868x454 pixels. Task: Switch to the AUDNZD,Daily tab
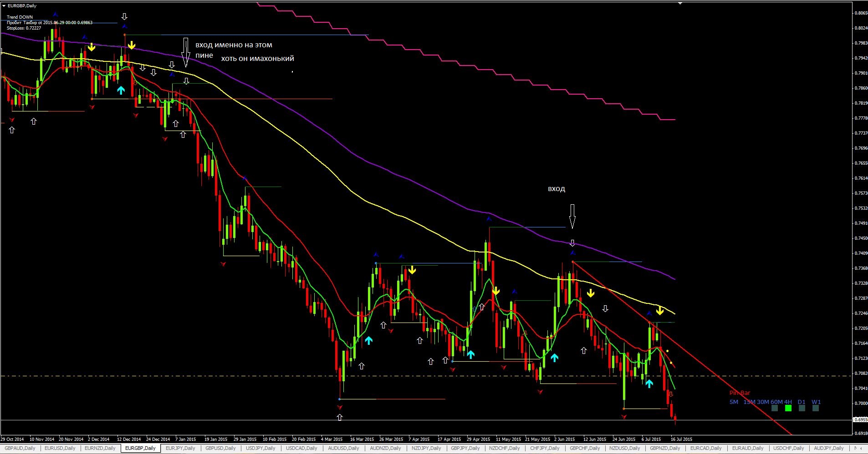385,448
